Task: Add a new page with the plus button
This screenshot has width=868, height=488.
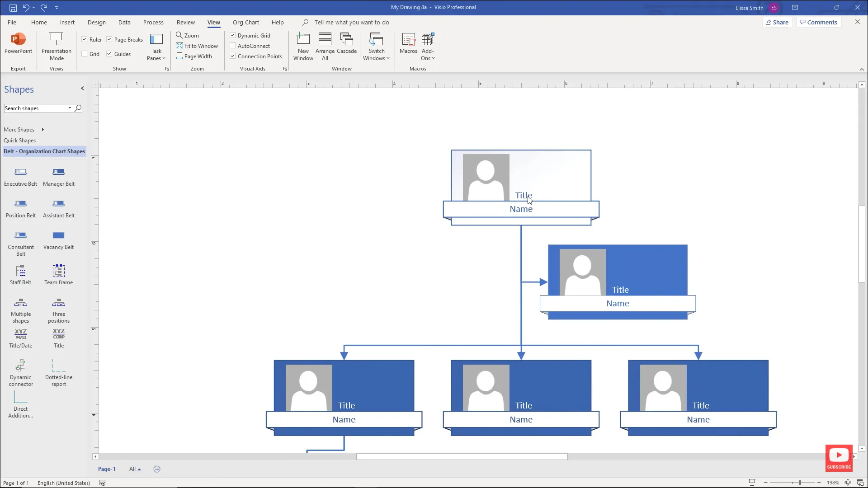Action: click(157, 469)
